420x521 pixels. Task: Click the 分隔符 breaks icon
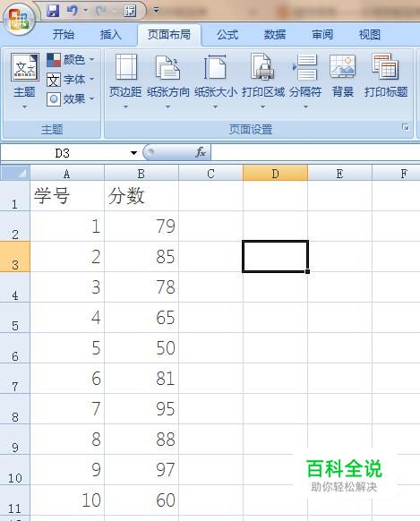[x=305, y=67]
